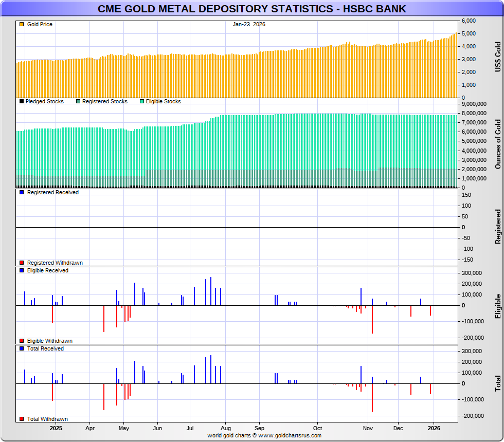This screenshot has width=504, height=442.
Task: Click the red Eligible Withdrawn legend marker
Action: 21,341
